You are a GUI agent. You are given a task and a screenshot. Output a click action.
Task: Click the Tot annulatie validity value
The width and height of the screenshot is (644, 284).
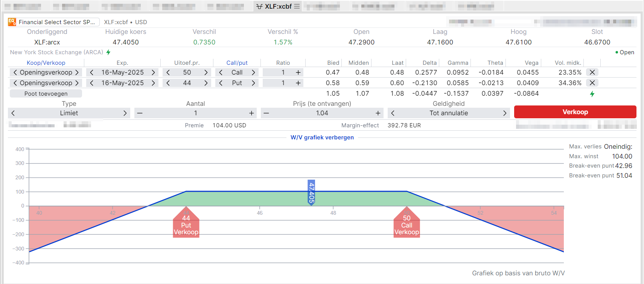point(449,113)
